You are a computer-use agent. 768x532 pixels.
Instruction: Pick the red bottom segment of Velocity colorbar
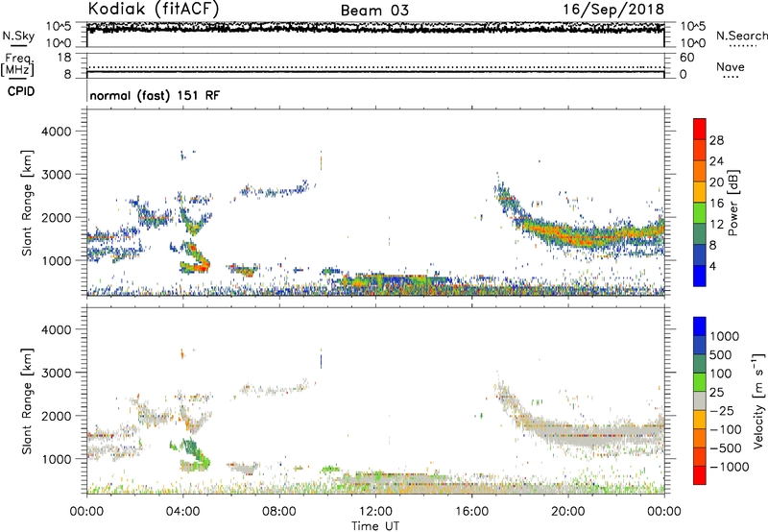[700, 475]
